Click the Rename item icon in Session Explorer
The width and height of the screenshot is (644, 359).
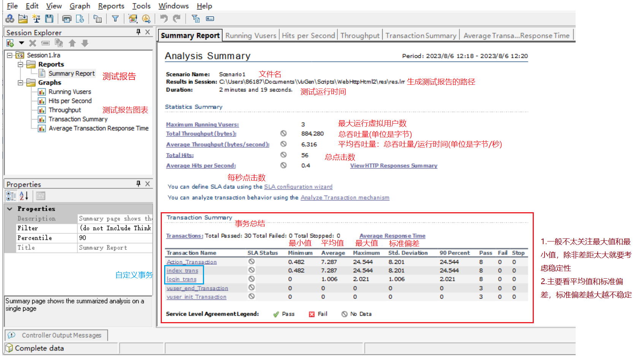pyautogui.click(x=46, y=43)
